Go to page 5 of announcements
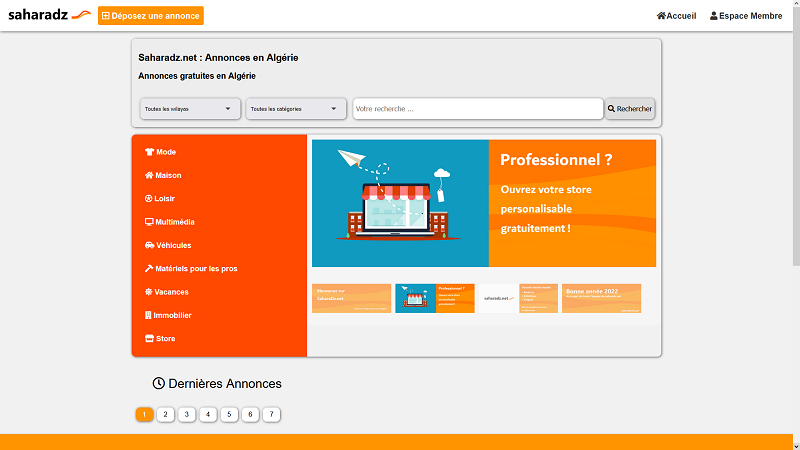 tap(229, 414)
